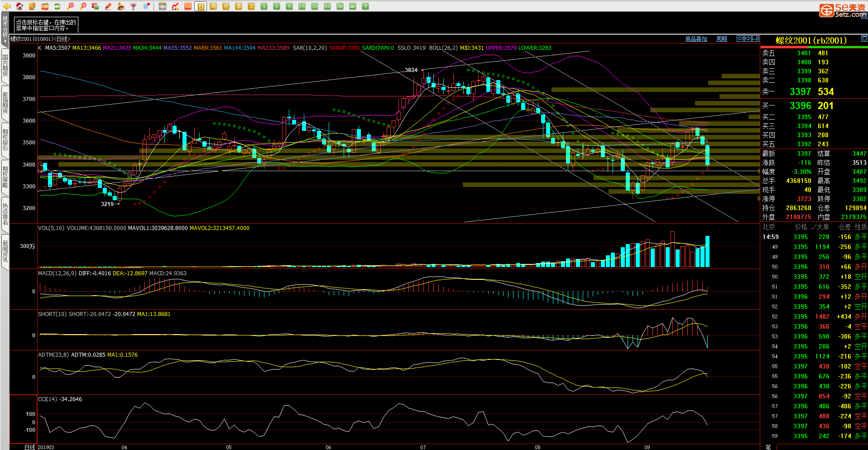The width and height of the screenshot is (868, 450).
Task: Select the 4hr period icon
Action: tap(353, 6)
